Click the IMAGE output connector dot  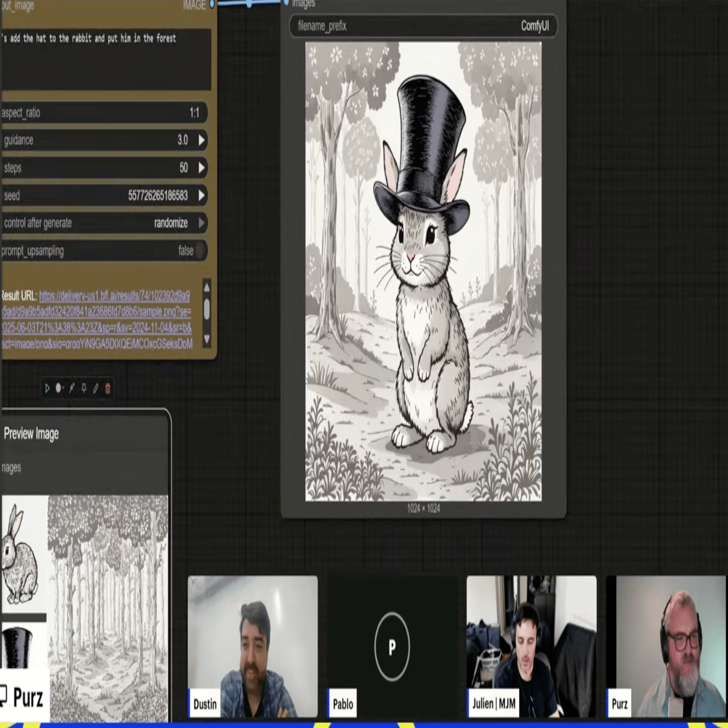coord(212,5)
